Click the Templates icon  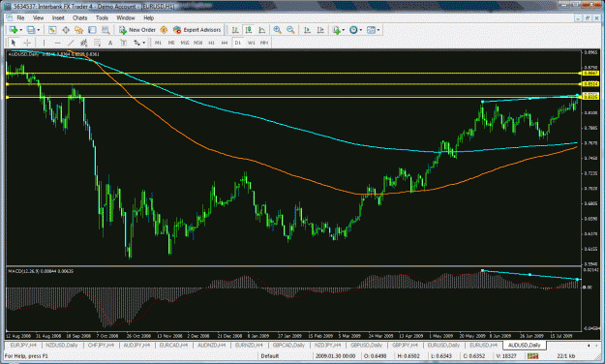(371, 30)
